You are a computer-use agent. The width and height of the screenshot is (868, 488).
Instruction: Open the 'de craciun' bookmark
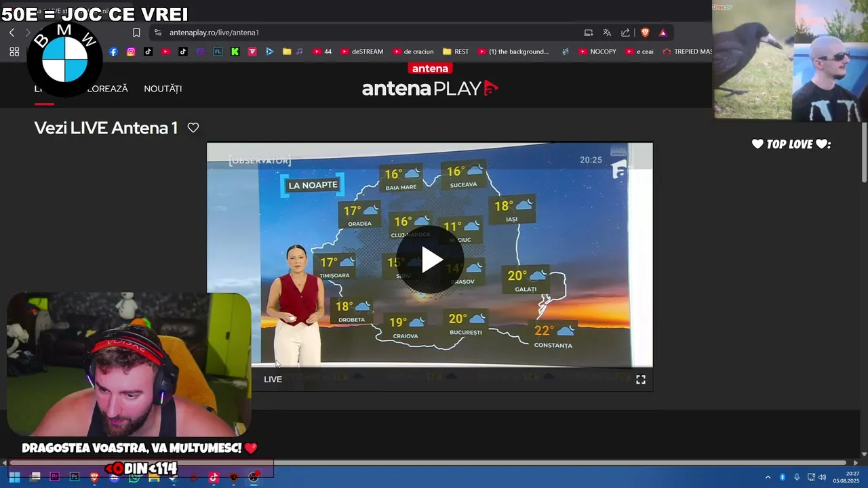click(413, 52)
